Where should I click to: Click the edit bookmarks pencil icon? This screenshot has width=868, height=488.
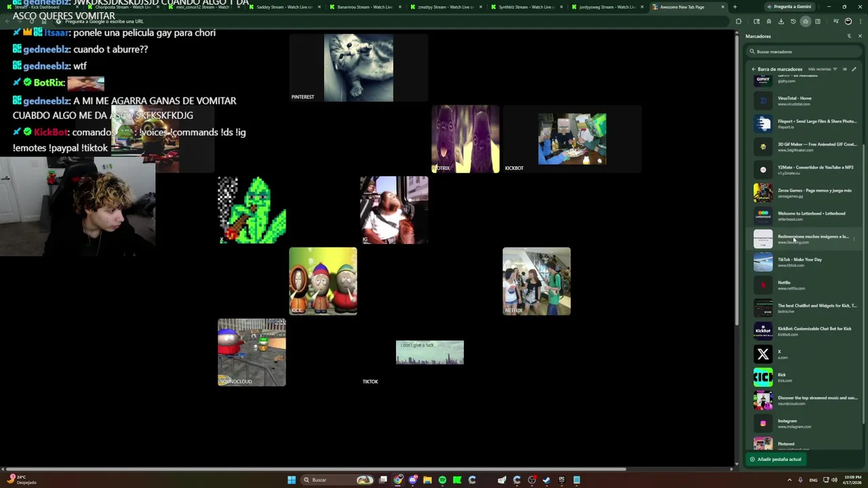(x=854, y=69)
